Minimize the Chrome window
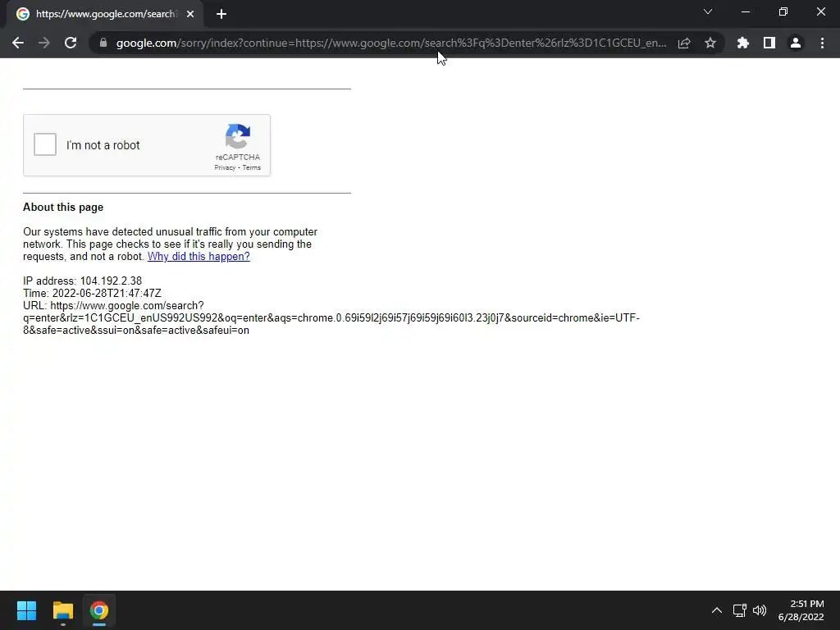840x630 pixels. (745, 11)
